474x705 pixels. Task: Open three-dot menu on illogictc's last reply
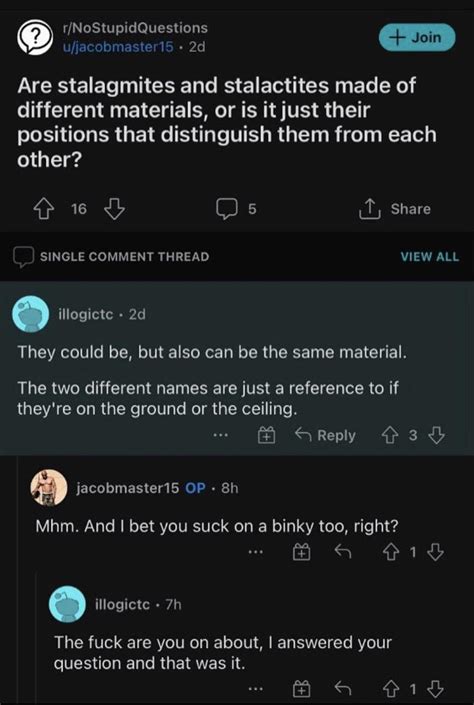point(255,688)
